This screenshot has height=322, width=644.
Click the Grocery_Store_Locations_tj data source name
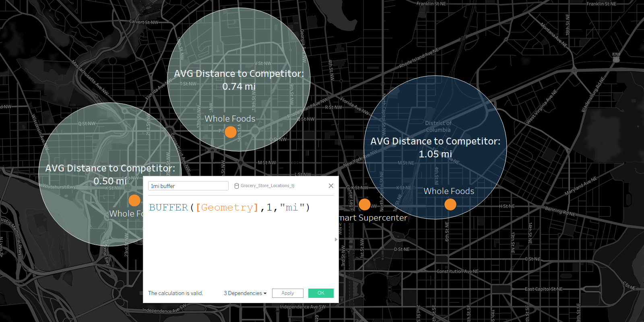click(x=268, y=186)
